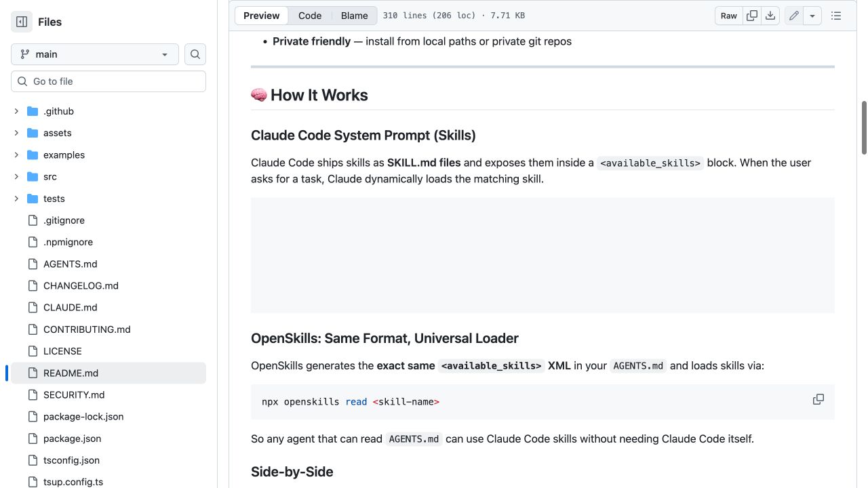Click the .gitignore file icon
This screenshot has width=868, height=488.
[33, 220]
